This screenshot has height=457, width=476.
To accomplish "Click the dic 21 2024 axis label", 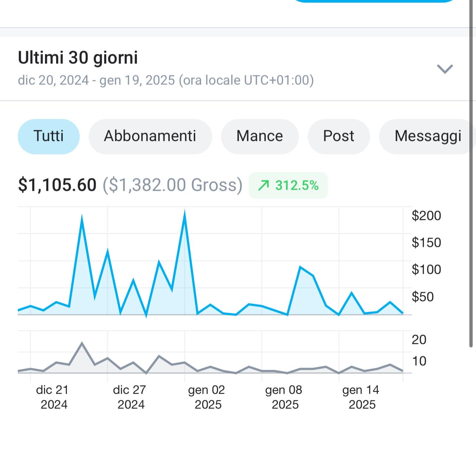I will coord(53,397).
